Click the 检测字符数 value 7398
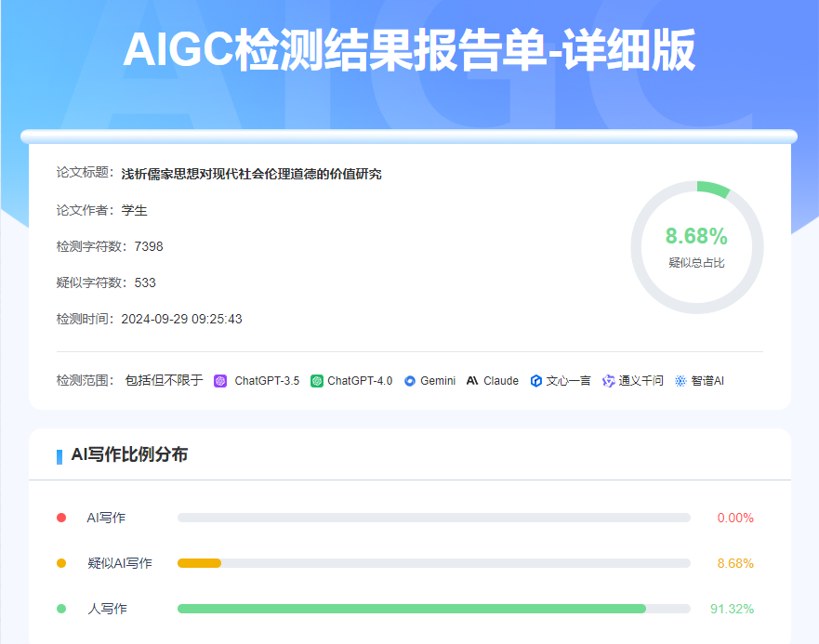819x644 pixels. (149, 246)
